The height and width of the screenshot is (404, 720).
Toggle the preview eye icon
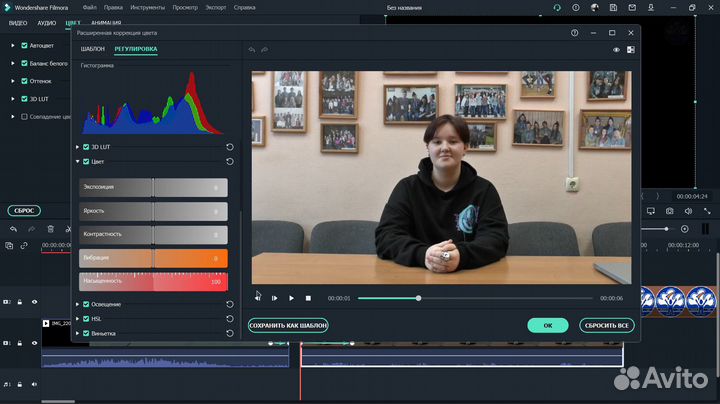tap(616, 49)
